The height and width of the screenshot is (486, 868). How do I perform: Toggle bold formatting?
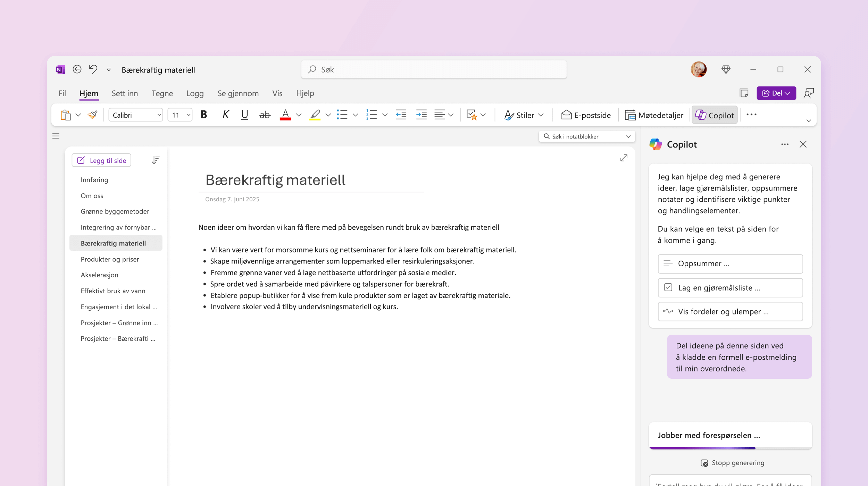204,115
